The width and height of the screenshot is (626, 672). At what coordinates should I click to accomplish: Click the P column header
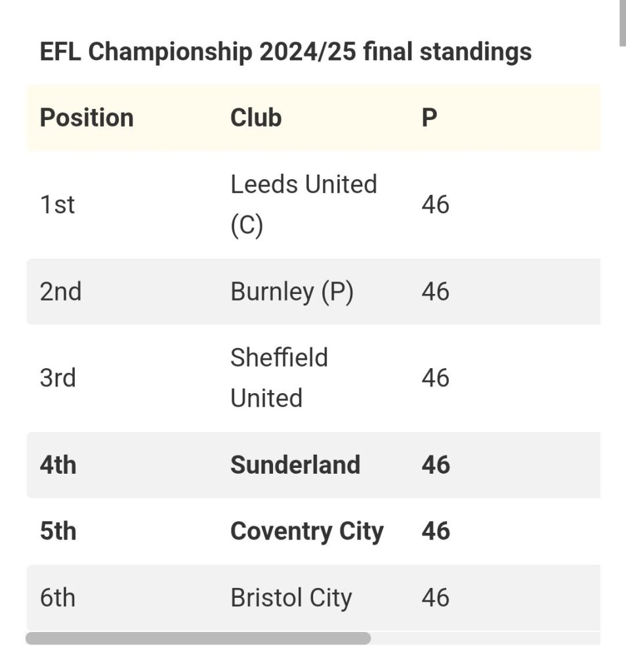tap(429, 117)
